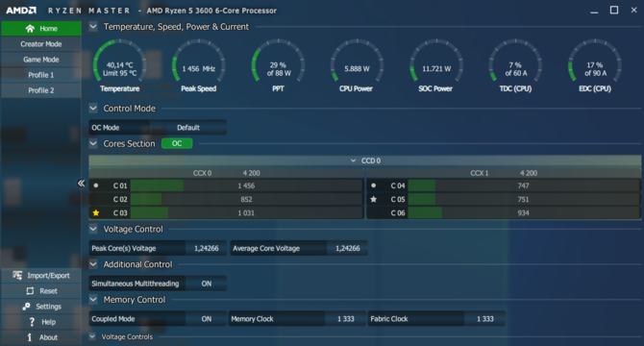Viewport: 644px width, 346px height.
Task: Toggle Coupled Mode ON value
Action: 207,319
